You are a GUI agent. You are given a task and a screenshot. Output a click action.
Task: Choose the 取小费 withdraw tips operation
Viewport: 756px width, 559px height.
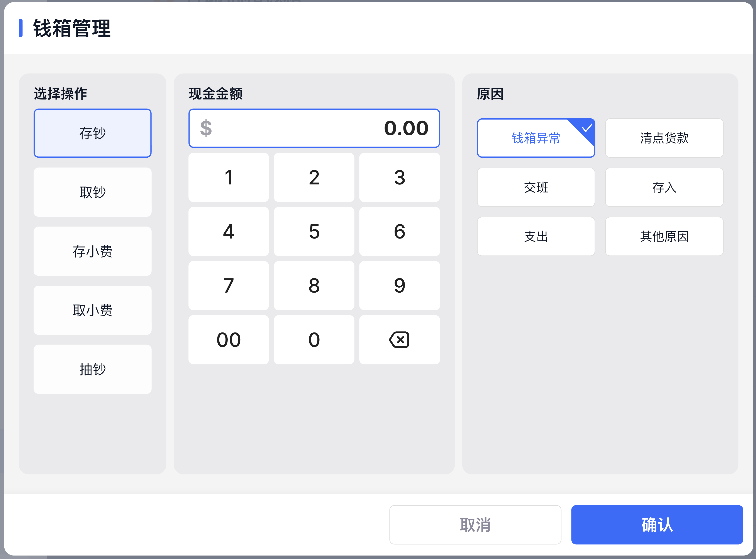(x=92, y=310)
